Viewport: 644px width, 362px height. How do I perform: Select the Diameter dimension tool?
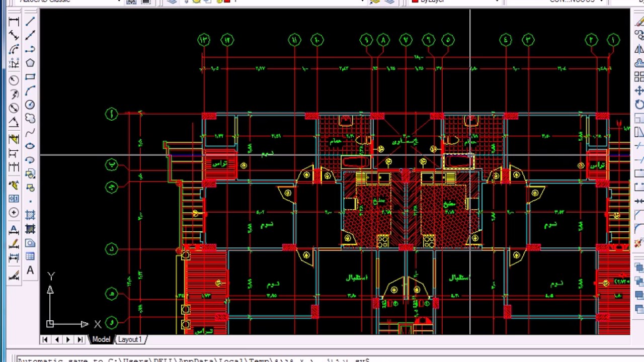14,108
